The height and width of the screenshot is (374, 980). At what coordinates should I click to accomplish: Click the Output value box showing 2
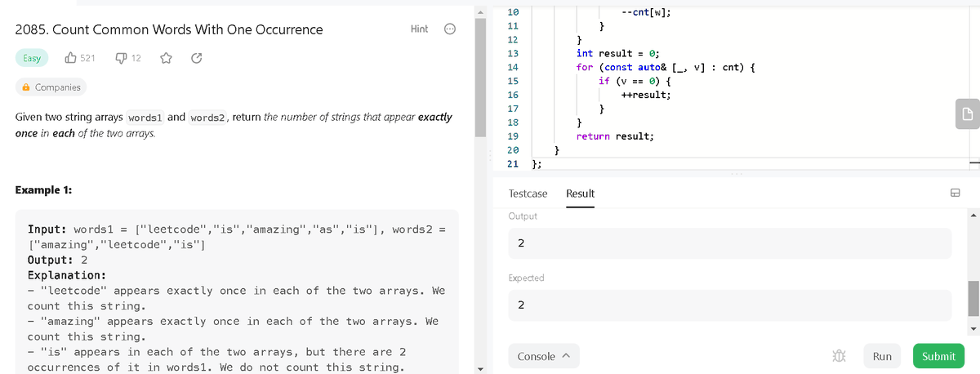[x=729, y=243]
